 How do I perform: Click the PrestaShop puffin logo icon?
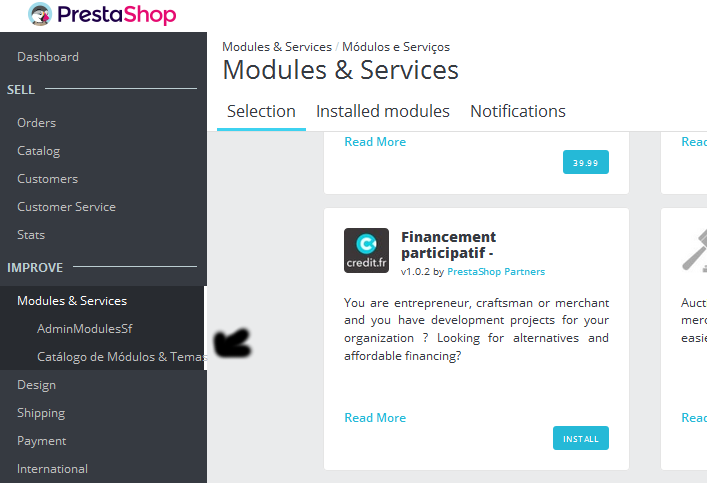[x=40, y=14]
